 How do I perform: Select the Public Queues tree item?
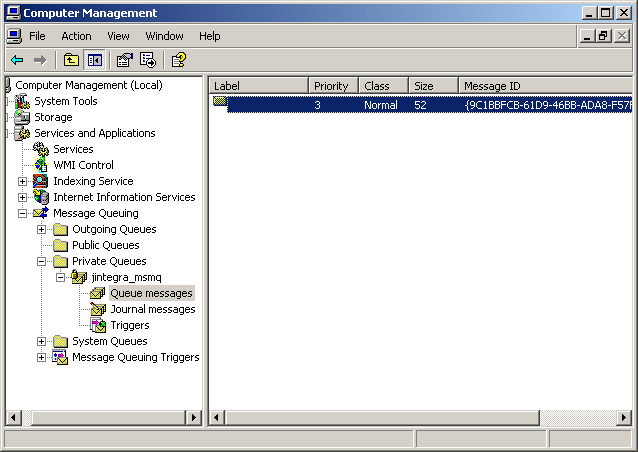(x=106, y=245)
